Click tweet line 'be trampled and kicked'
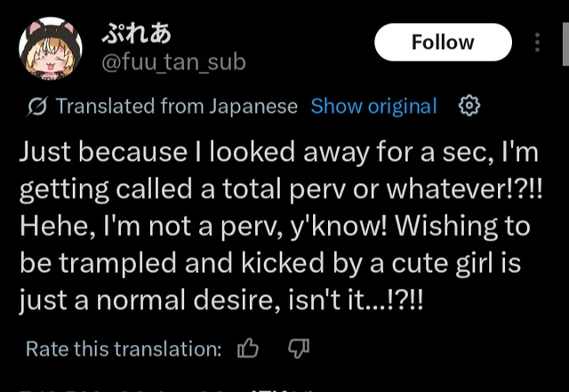Image resolution: width=569 pixels, height=392 pixels. point(270,263)
